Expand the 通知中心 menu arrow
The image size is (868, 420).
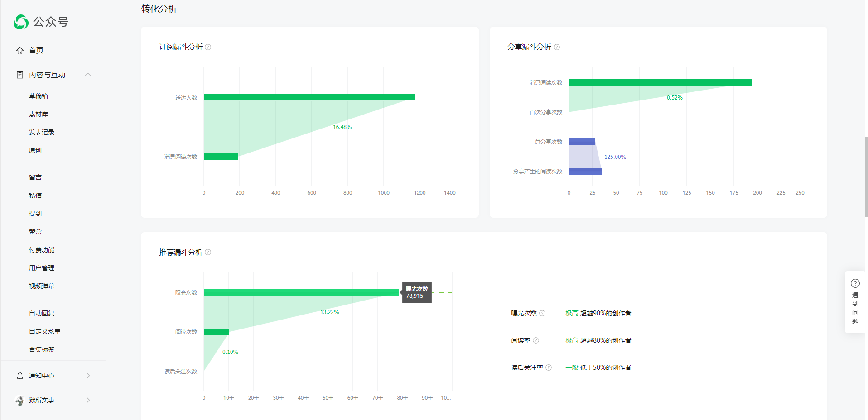point(88,376)
